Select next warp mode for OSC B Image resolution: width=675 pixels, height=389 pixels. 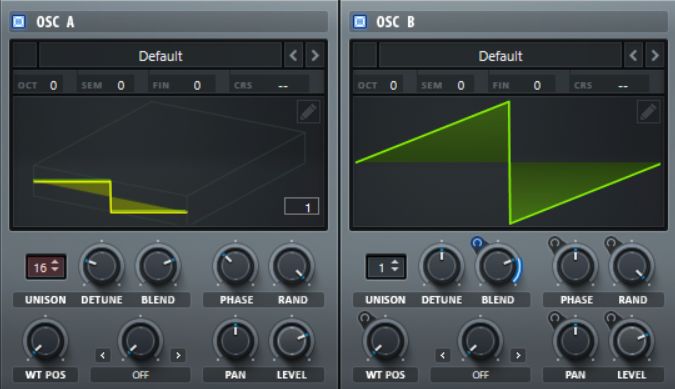pyautogui.click(x=518, y=355)
